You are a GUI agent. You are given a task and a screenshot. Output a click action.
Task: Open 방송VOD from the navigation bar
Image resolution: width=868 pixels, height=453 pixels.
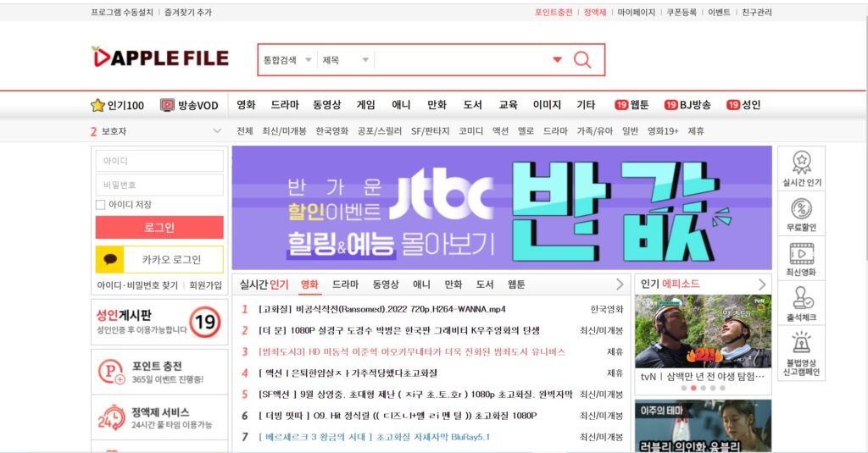[x=189, y=105]
